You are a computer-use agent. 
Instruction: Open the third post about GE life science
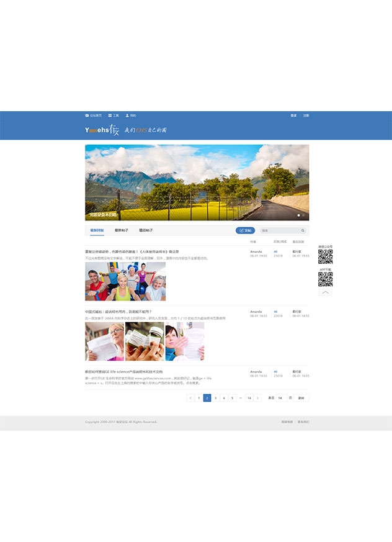pyautogui.click(x=123, y=372)
